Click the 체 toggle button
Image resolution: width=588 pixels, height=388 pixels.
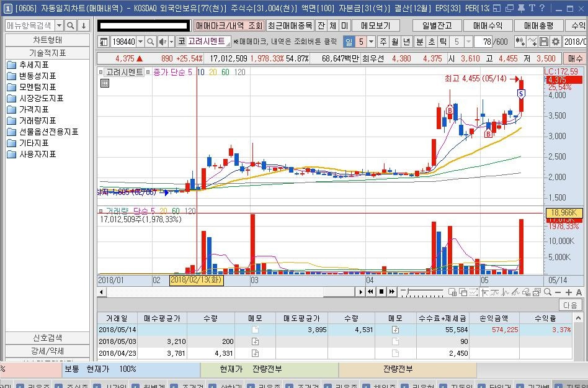333,25
